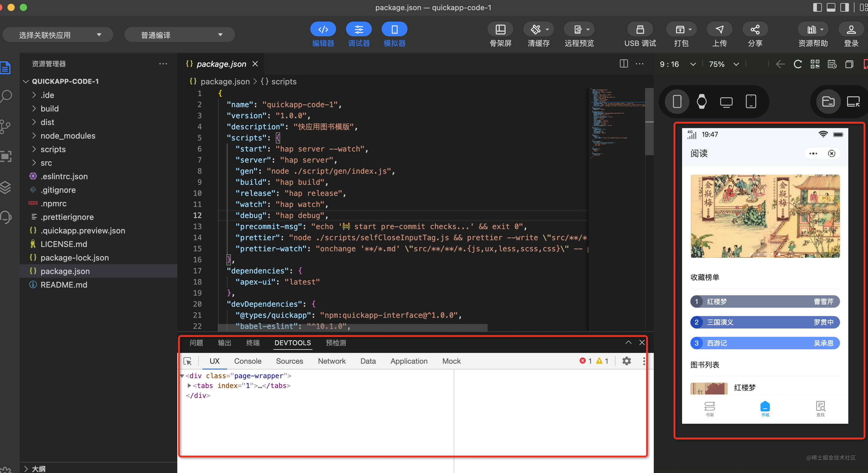
Task: Switch to the Console tab
Action: point(248,361)
